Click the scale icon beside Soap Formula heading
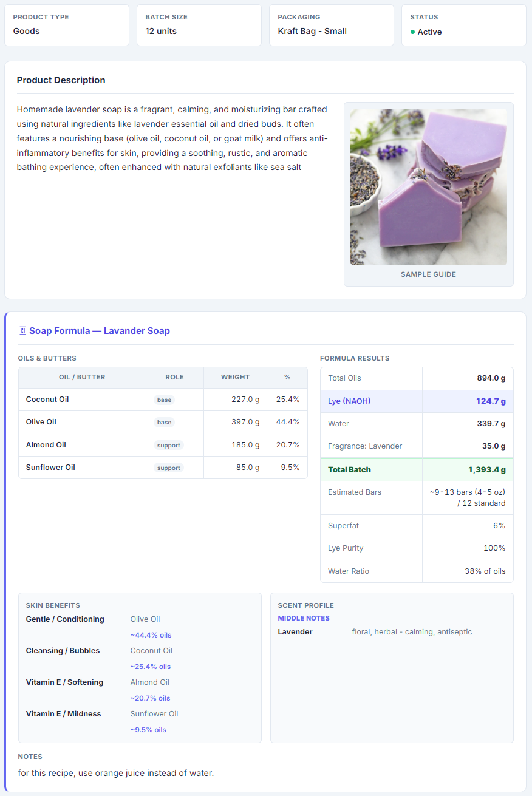 tap(22, 330)
